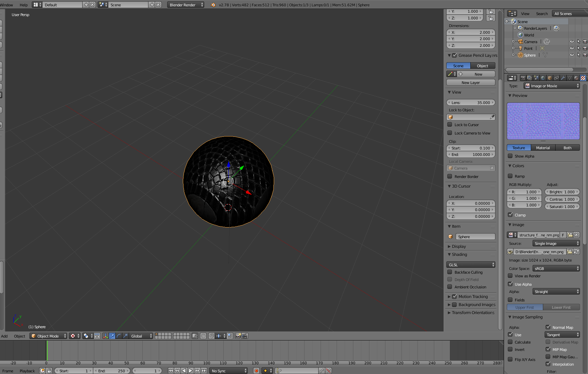Toggle the 3D manipulator axes icon
The image size is (588, 374).
105,336
